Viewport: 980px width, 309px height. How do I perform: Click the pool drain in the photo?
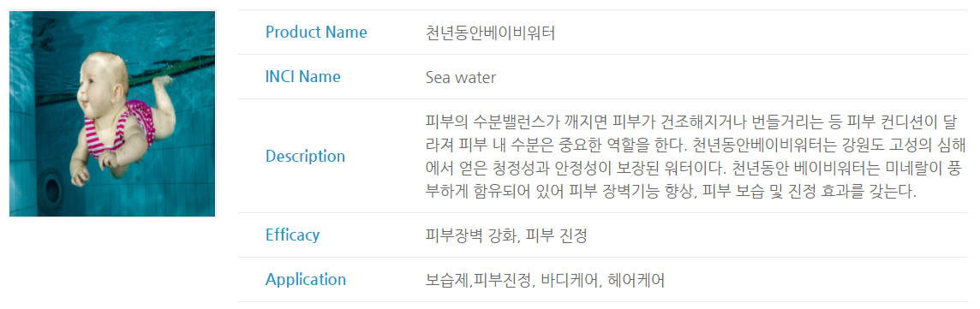[50, 186]
